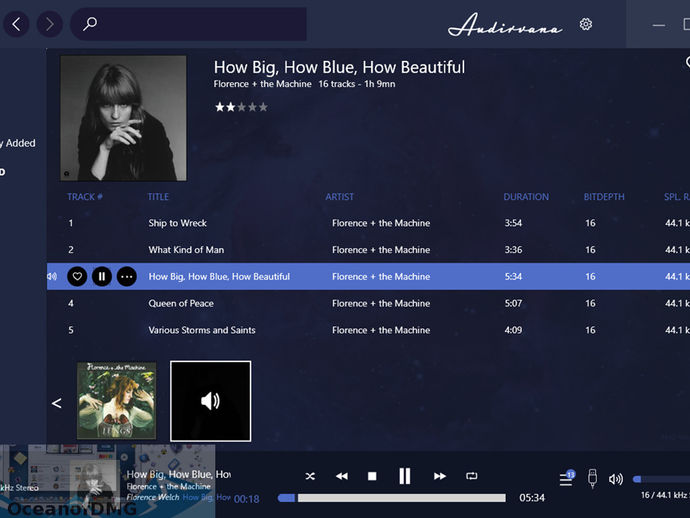This screenshot has width=690, height=518.
Task: Pause the highlighted track row button
Action: (102, 276)
